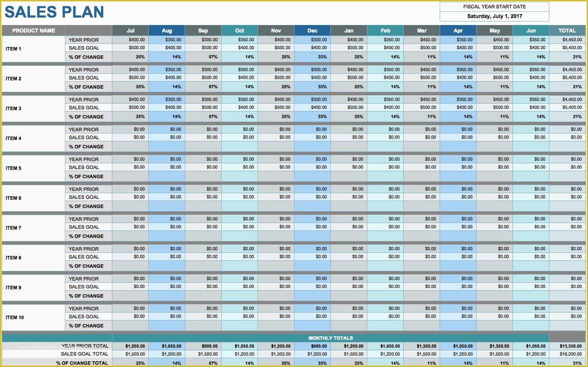Edit the Saturday, July 1, 2017 date cell
Image resolution: width=588 pixels, height=367 pixels.
click(495, 16)
